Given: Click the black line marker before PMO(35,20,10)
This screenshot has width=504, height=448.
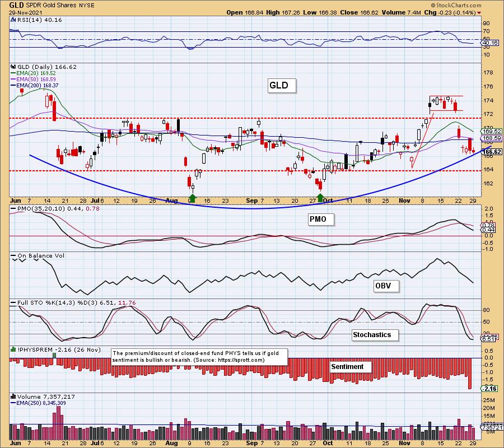Looking at the screenshot, I should coord(13,208).
